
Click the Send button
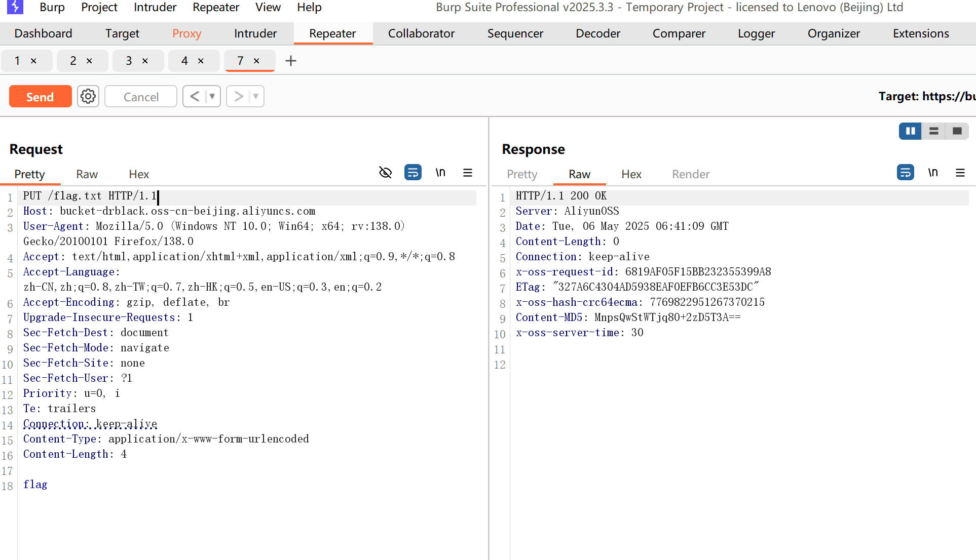[x=40, y=96]
